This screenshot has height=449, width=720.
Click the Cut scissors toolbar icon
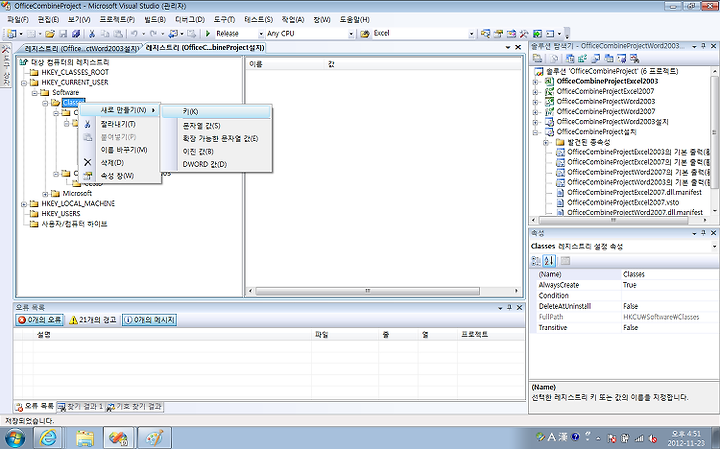[x=92, y=34]
